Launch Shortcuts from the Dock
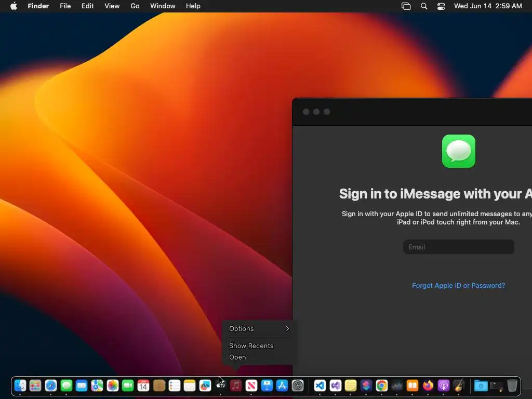 tap(366, 386)
